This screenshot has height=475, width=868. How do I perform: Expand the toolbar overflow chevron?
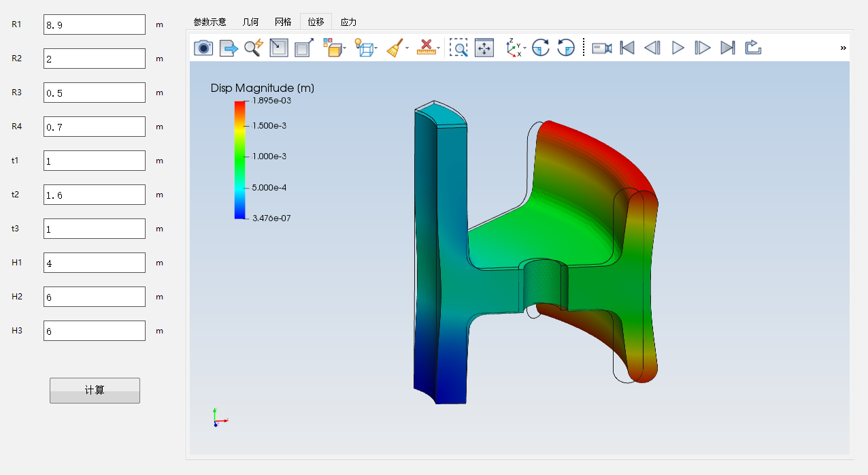point(844,48)
